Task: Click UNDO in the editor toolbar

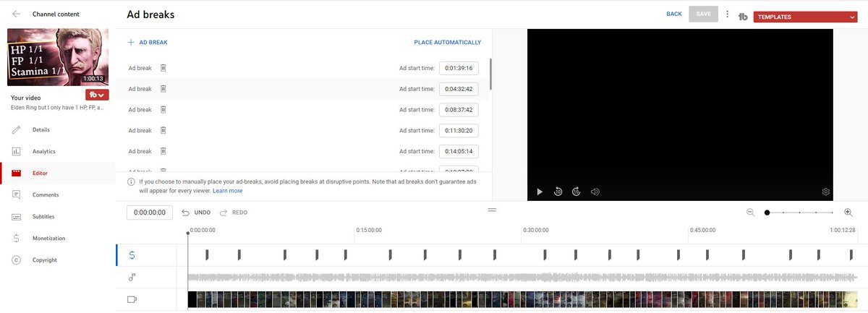Action: (x=196, y=213)
